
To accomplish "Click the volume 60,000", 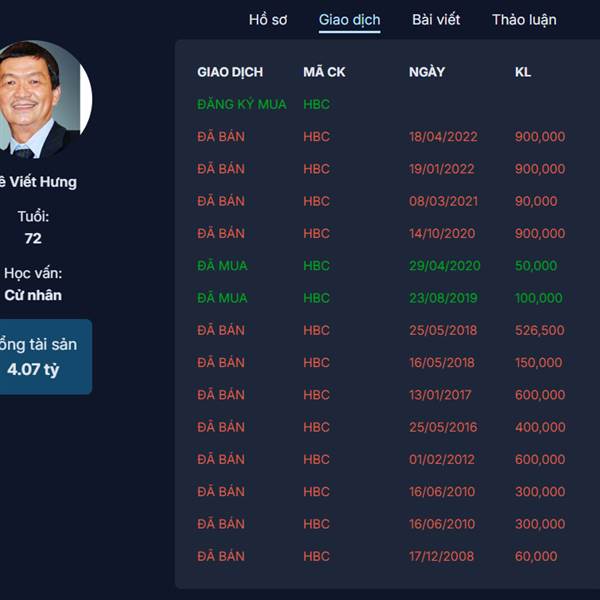I will pos(536,556).
